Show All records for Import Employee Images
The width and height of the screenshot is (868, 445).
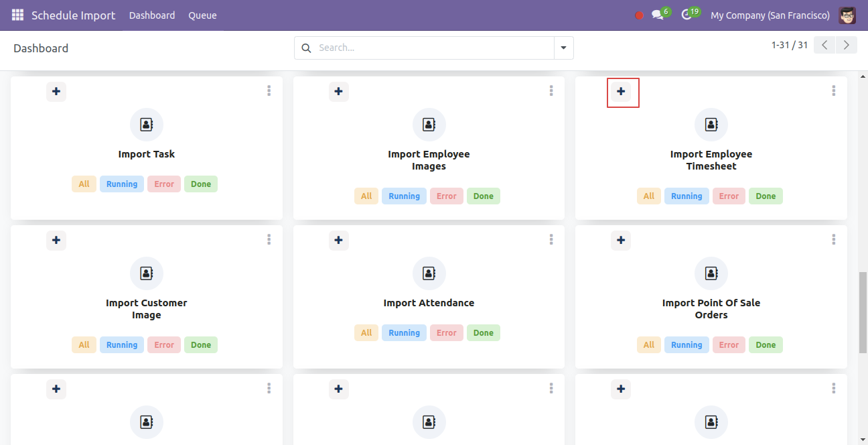pyautogui.click(x=366, y=196)
